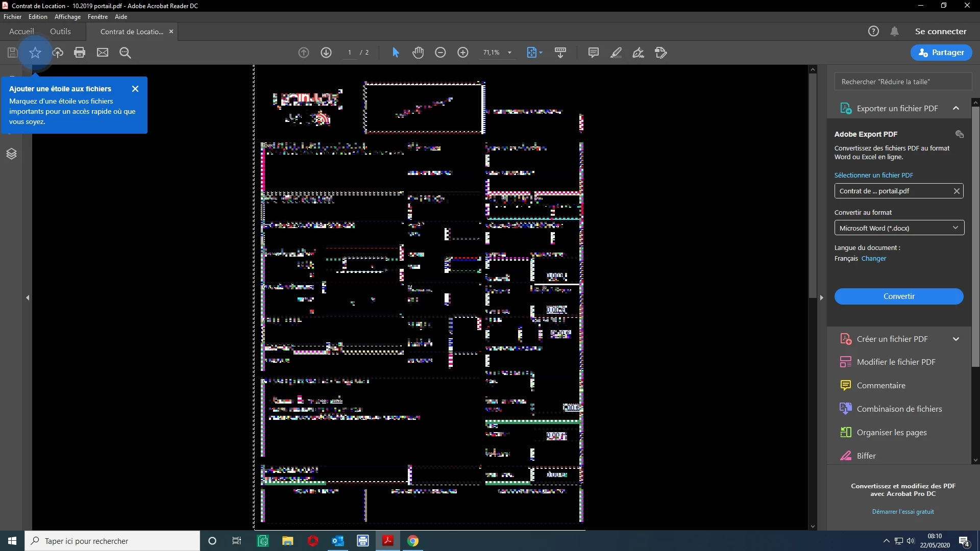Viewport: 980px width, 551px height.
Task: Expand the left navigation pane arrow
Action: [28, 297]
